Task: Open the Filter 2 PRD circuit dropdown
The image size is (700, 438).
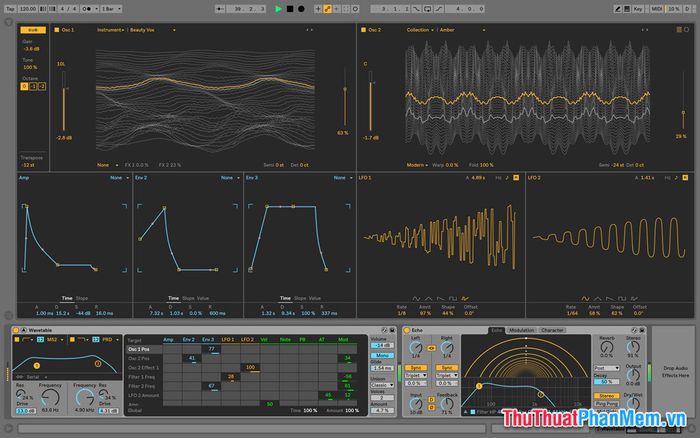Action: click(110, 340)
